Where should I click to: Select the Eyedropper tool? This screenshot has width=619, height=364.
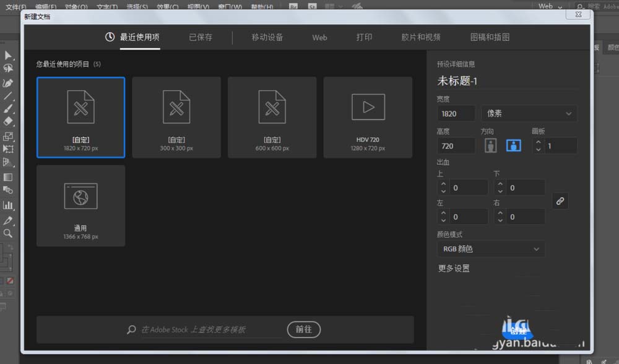pos(8,220)
